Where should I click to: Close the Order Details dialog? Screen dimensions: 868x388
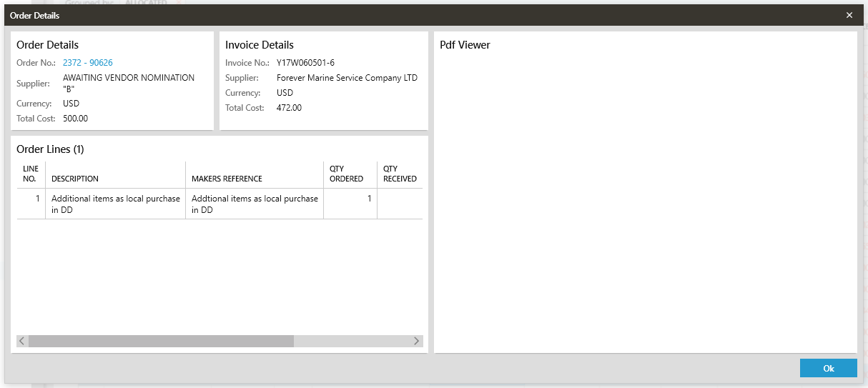[x=849, y=15]
